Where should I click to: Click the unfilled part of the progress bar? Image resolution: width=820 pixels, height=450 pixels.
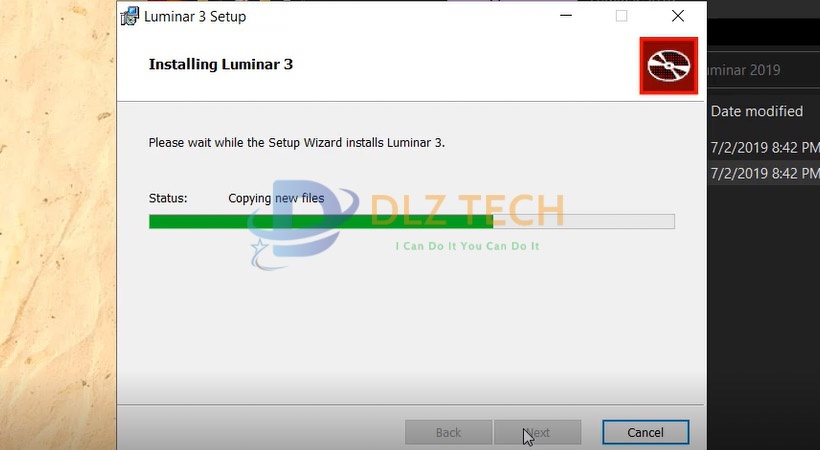point(584,221)
